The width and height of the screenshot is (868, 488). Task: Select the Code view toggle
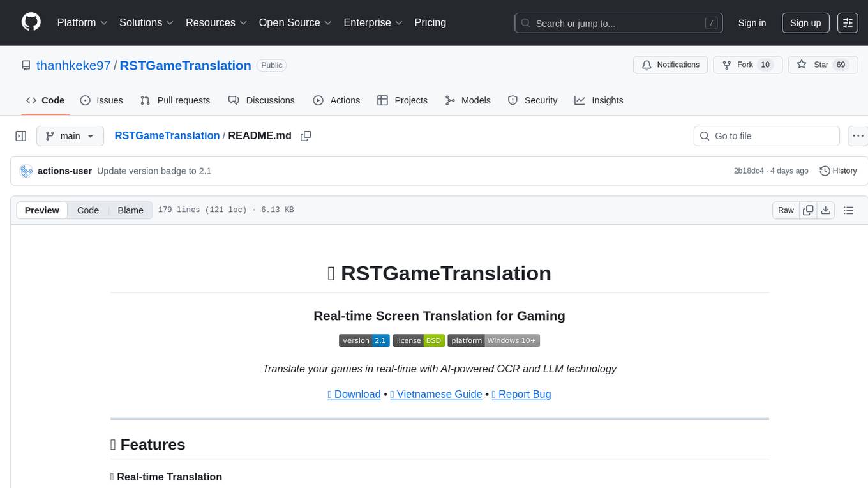(x=88, y=210)
